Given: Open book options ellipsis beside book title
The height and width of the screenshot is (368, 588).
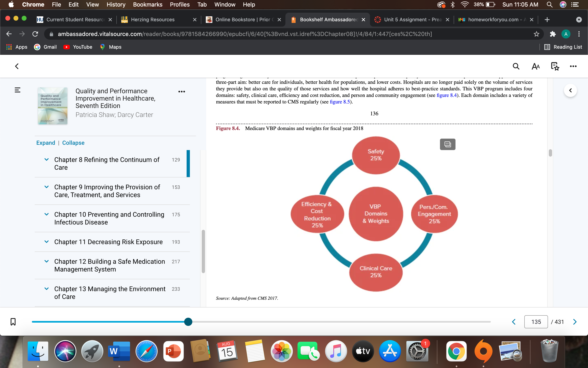Looking at the screenshot, I should 182,92.
